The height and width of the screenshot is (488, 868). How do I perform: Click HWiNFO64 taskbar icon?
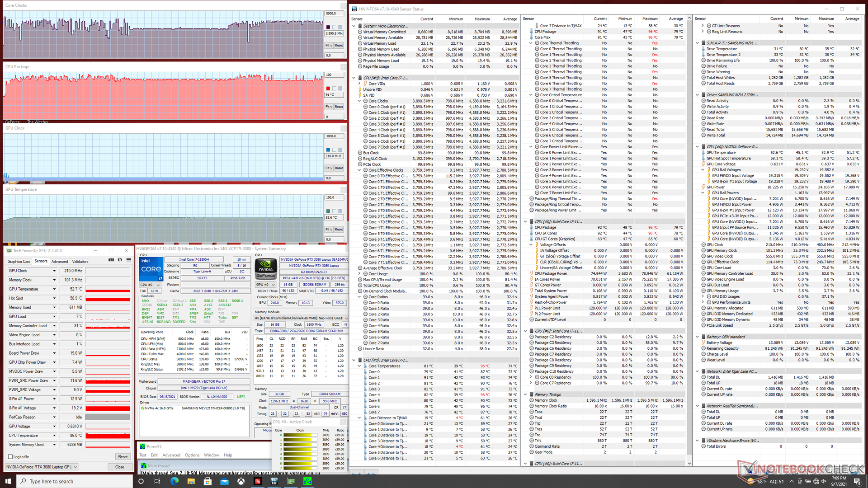pos(274,481)
